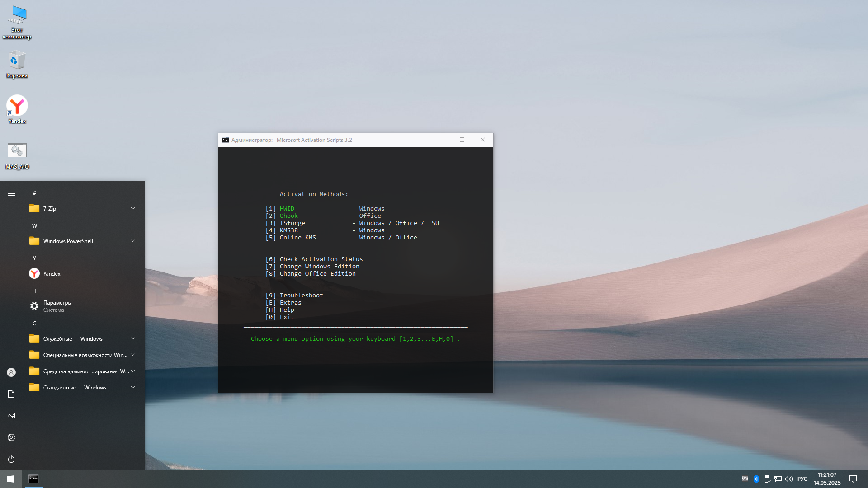Click the Start button on the taskbar

pos(11,479)
